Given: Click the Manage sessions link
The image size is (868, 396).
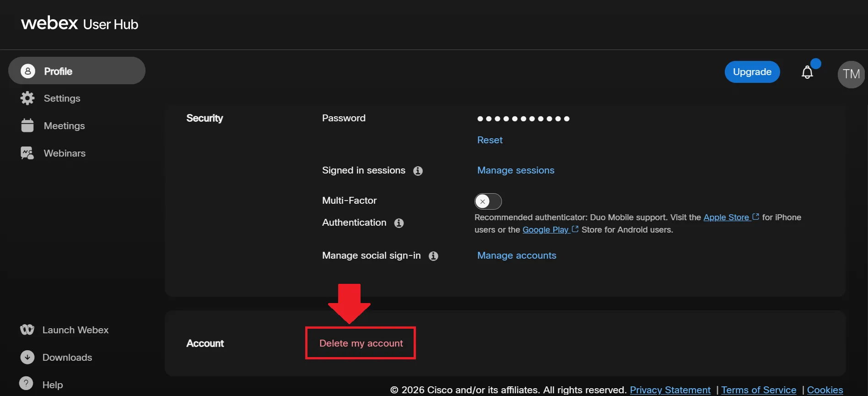Looking at the screenshot, I should [x=516, y=170].
